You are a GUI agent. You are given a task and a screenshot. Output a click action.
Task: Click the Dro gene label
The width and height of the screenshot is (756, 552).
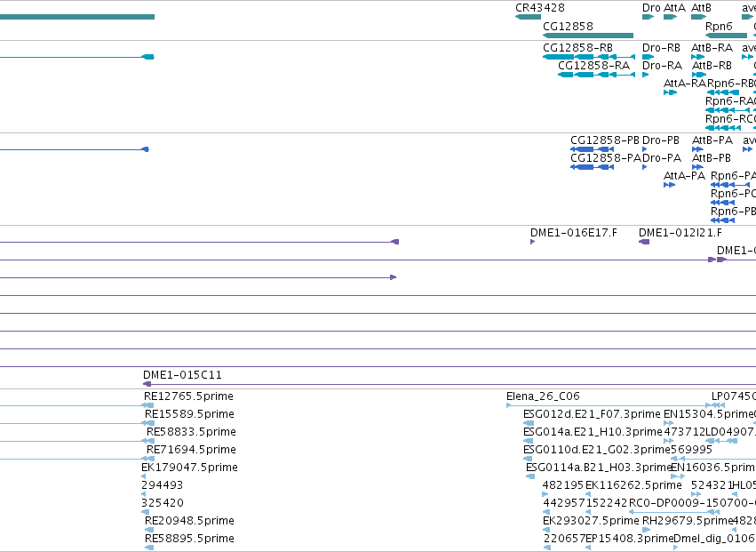click(x=651, y=8)
